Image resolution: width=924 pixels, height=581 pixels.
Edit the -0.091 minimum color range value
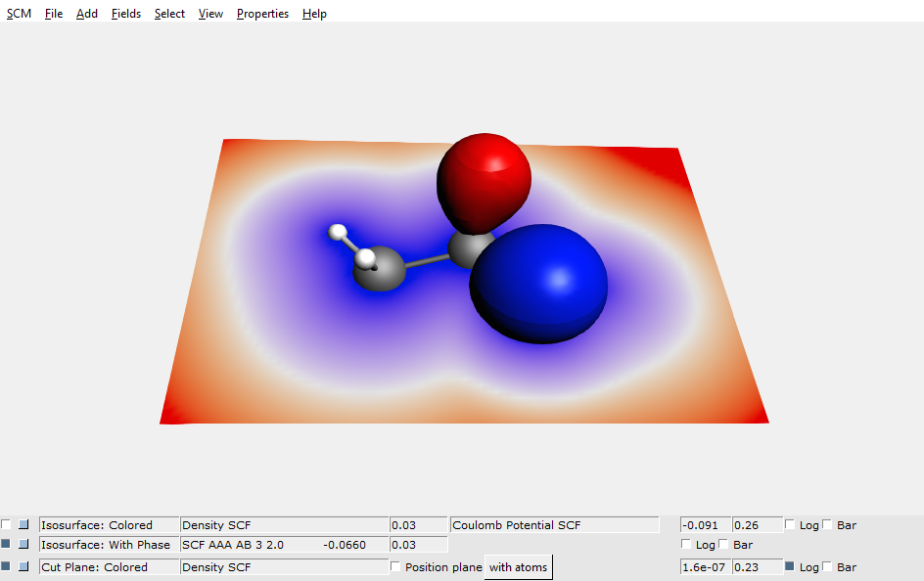(x=706, y=525)
